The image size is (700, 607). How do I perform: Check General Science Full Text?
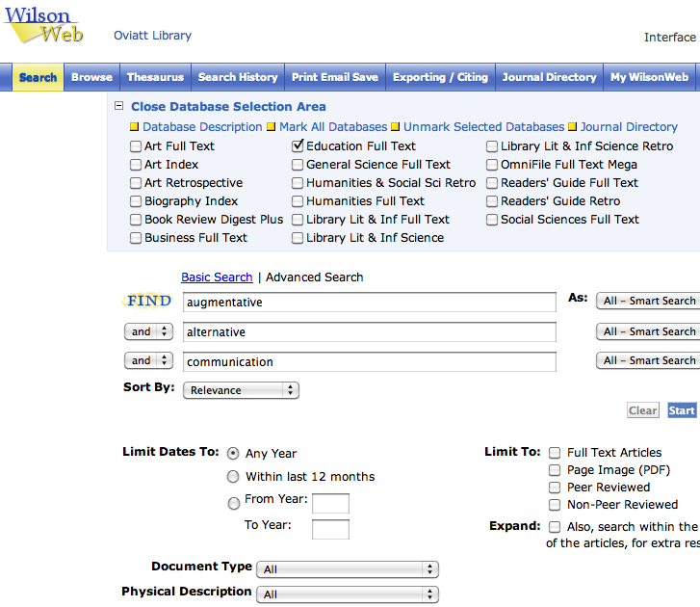(x=298, y=165)
